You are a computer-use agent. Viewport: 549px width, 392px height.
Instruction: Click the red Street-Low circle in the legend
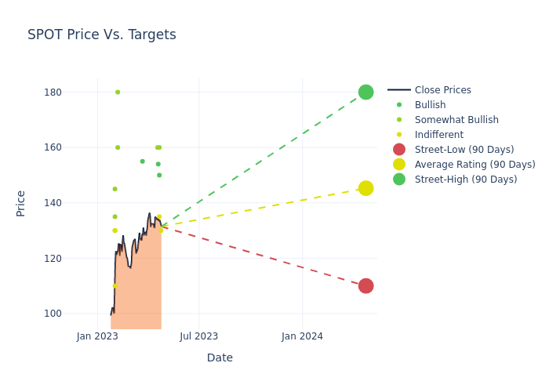pyautogui.click(x=399, y=150)
